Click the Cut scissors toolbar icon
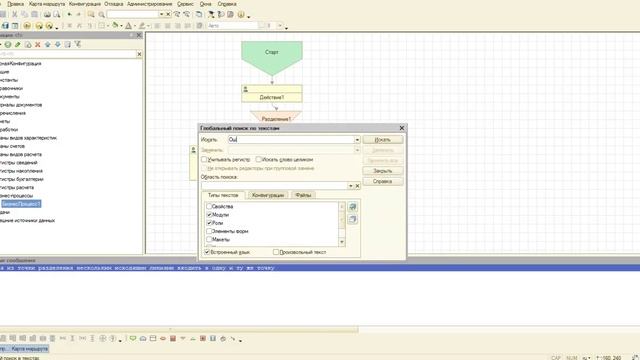 [x=15, y=14]
